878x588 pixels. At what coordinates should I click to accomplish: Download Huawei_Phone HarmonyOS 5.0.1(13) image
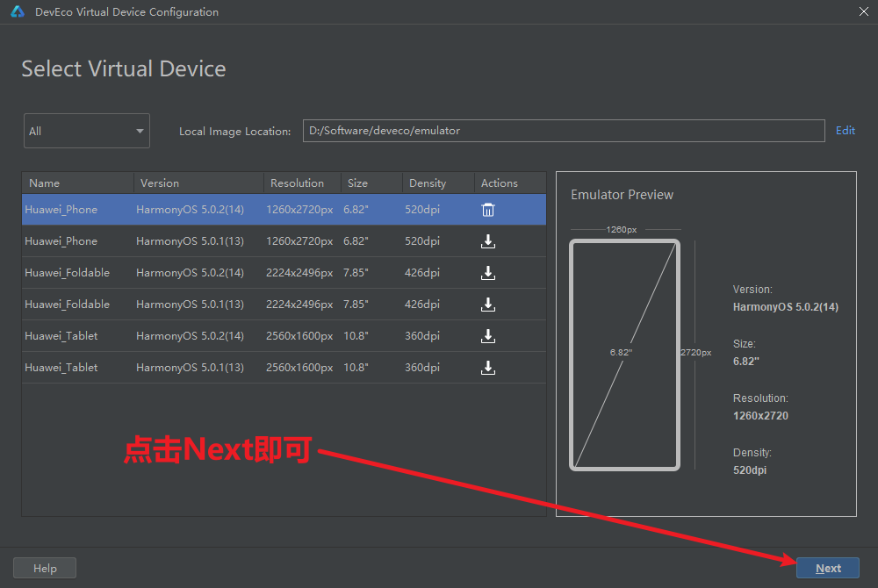coord(487,241)
